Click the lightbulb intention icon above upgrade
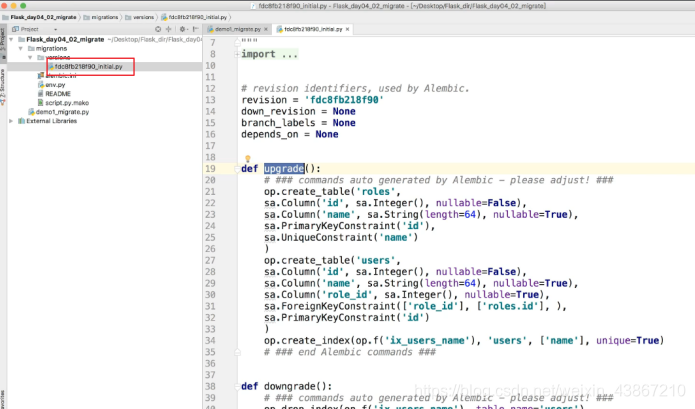 248,159
